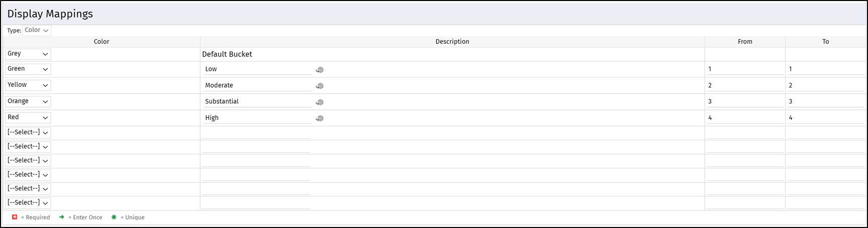
Task: Click the To field in the Red row
Action: (825, 118)
